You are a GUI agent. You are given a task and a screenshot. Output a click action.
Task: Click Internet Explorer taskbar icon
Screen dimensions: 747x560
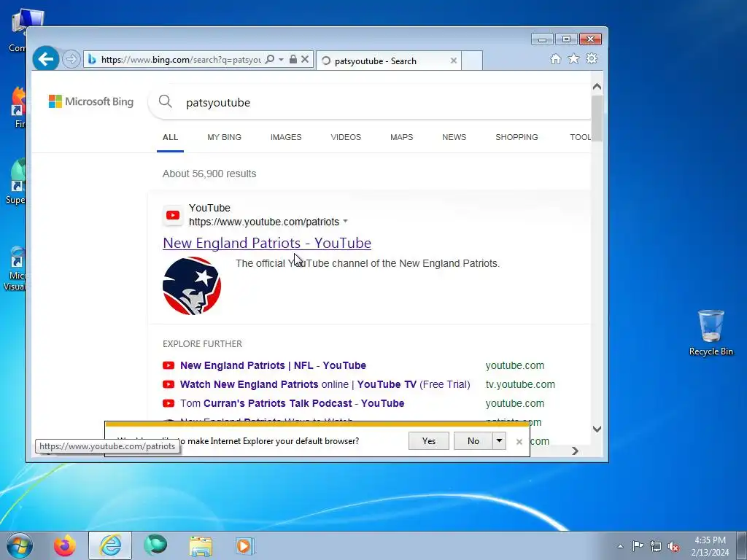110,545
